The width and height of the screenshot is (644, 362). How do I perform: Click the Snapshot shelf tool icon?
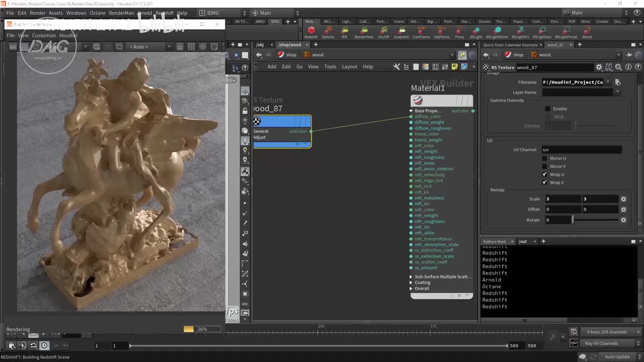401,31
